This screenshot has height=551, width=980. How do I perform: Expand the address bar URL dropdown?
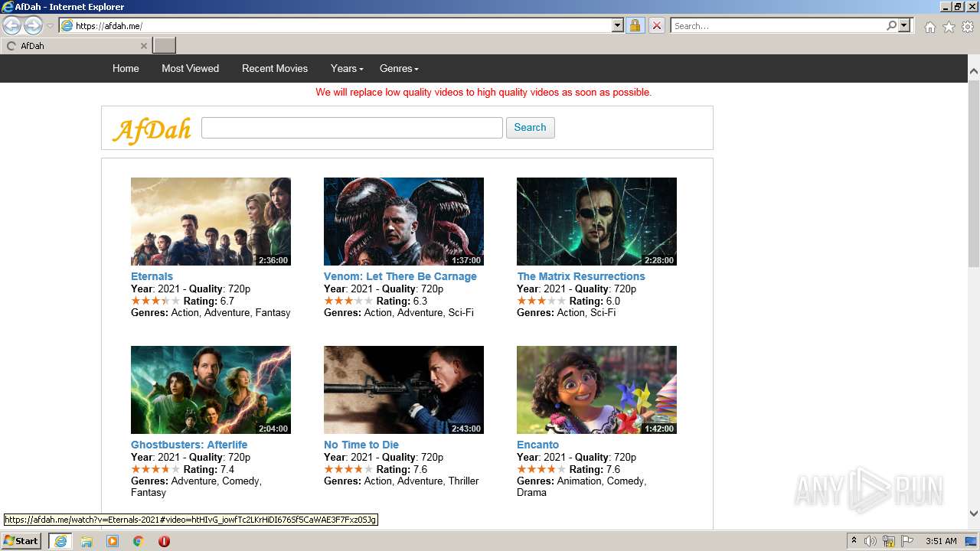618,25
